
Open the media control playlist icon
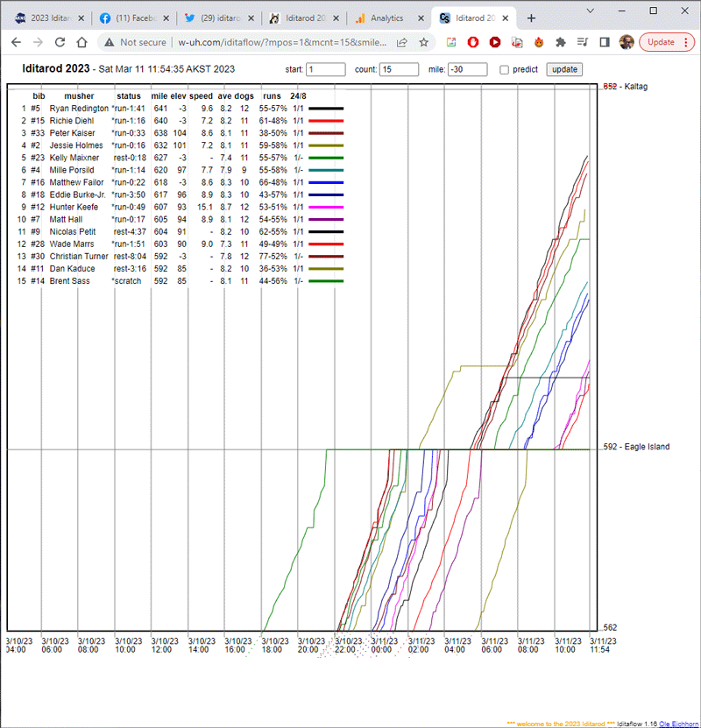[582, 42]
